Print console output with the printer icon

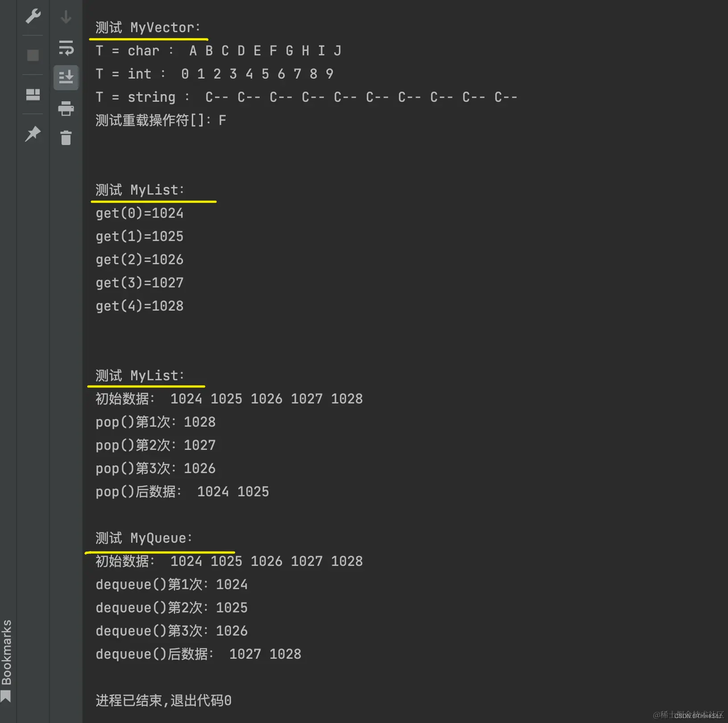tap(66, 108)
